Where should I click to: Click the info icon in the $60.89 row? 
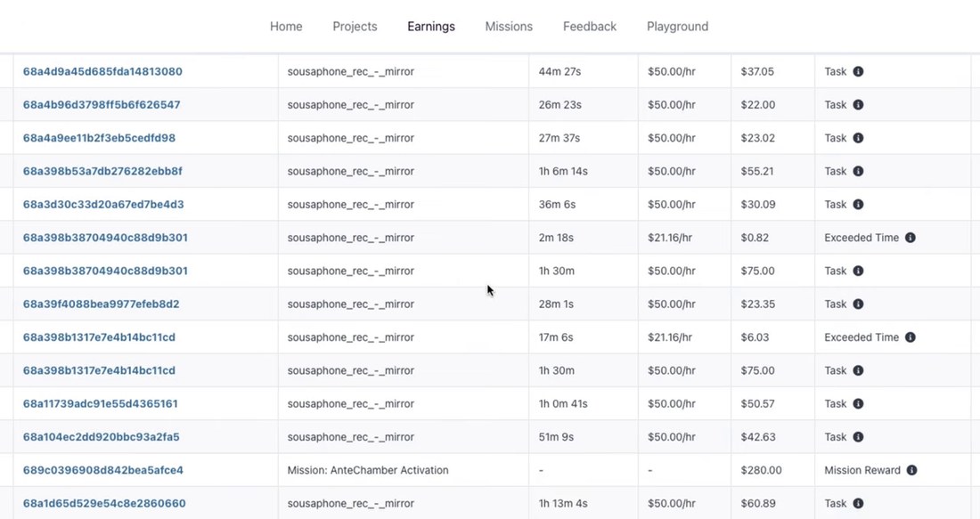pos(858,503)
